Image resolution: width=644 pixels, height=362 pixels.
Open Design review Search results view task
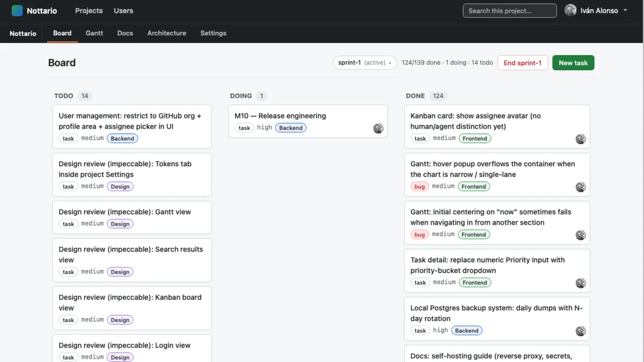coord(132,260)
